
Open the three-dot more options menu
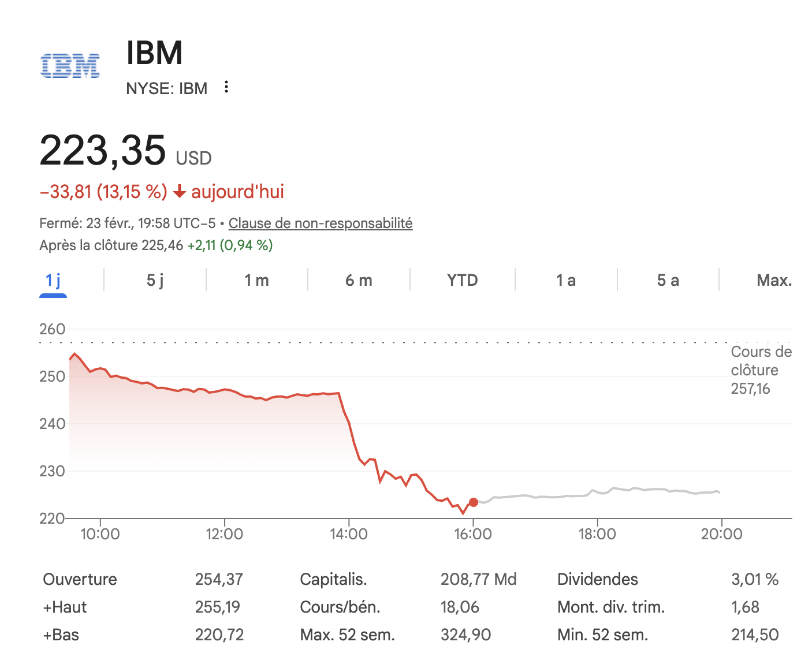coord(226,87)
